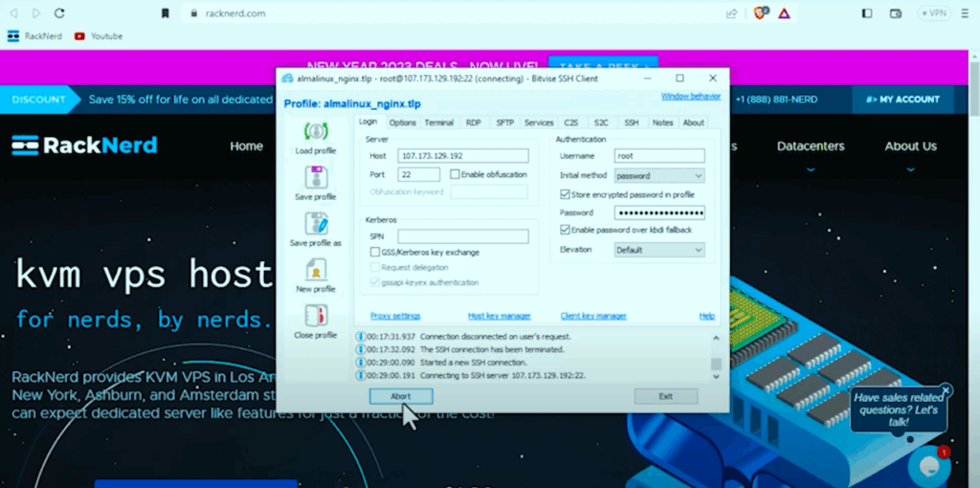Click the log scrollbar down arrow

pos(716,376)
